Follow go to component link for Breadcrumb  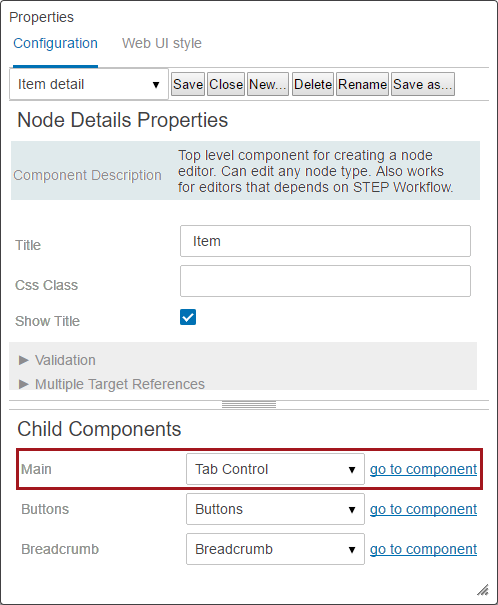(424, 549)
